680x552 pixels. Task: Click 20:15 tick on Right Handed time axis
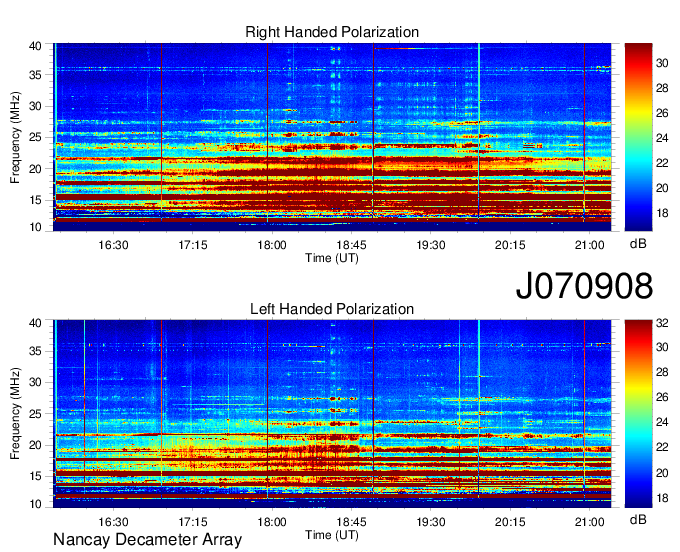pos(510,245)
